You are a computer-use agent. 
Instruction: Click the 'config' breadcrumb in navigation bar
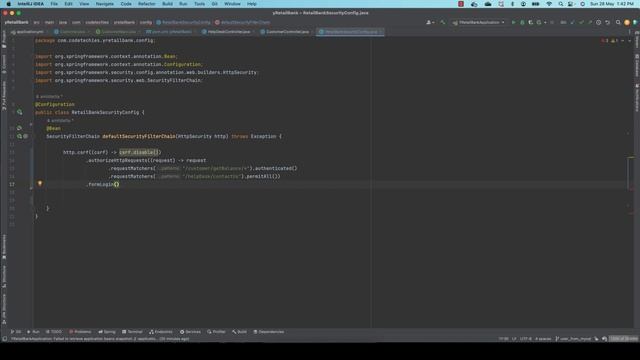click(145, 22)
